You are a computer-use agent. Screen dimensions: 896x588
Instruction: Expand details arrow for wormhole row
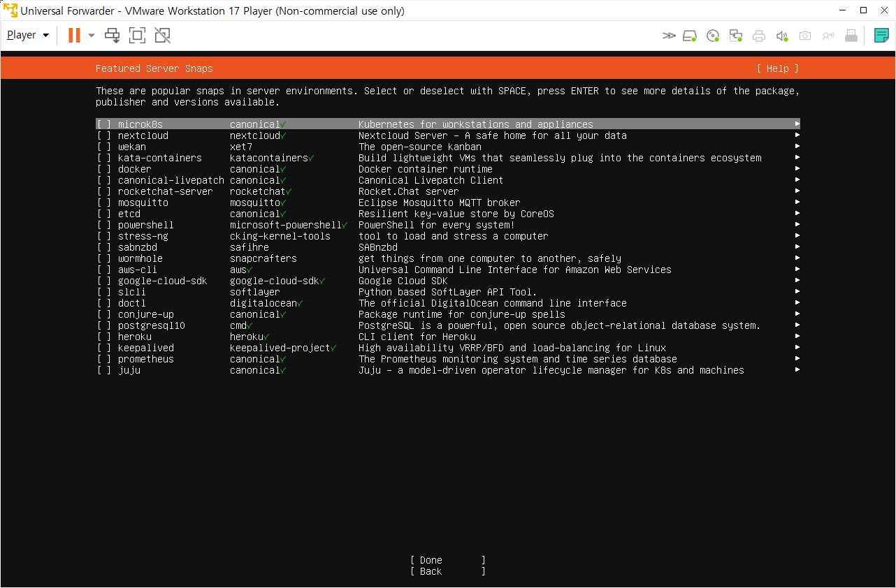pyautogui.click(x=797, y=258)
